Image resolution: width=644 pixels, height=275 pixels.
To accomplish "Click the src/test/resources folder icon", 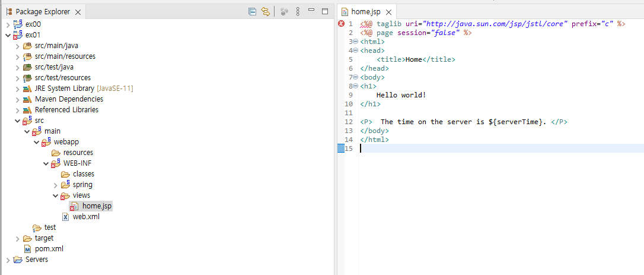I will (27, 78).
